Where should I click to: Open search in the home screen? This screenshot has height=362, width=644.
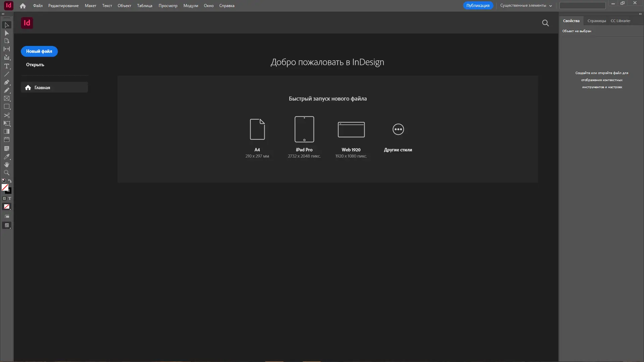coord(545,23)
